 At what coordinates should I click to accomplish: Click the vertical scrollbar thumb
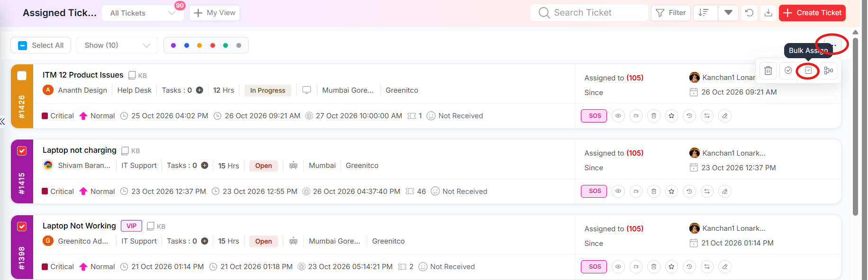pyautogui.click(x=855, y=127)
